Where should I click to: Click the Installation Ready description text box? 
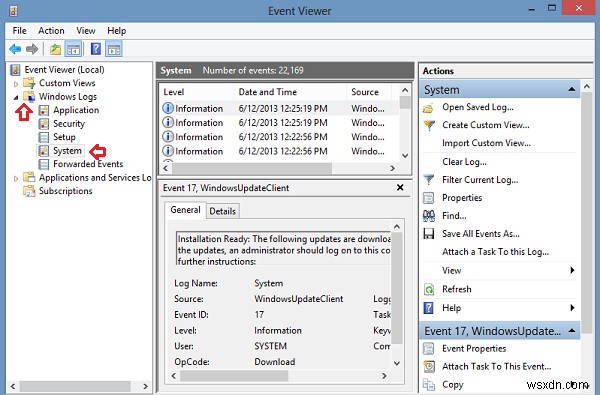click(284, 249)
